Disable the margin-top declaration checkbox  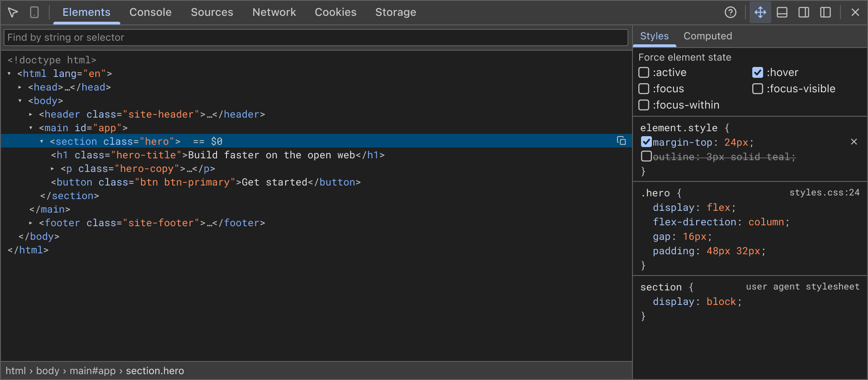point(646,142)
